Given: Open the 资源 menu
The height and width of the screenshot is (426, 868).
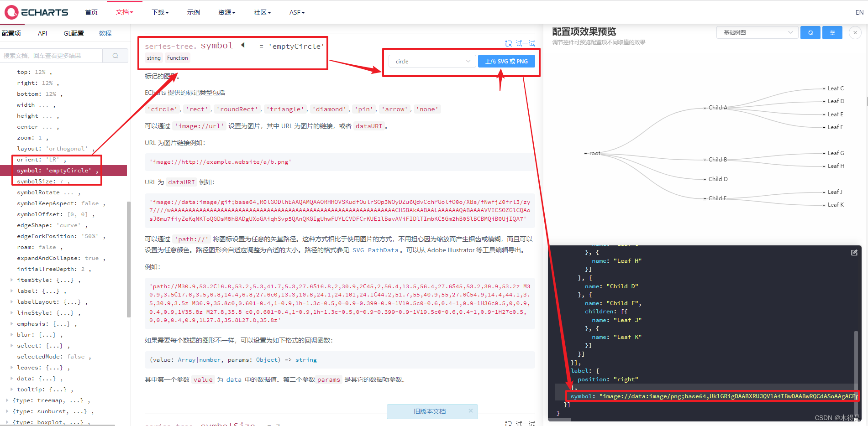Looking at the screenshot, I should (x=226, y=12).
